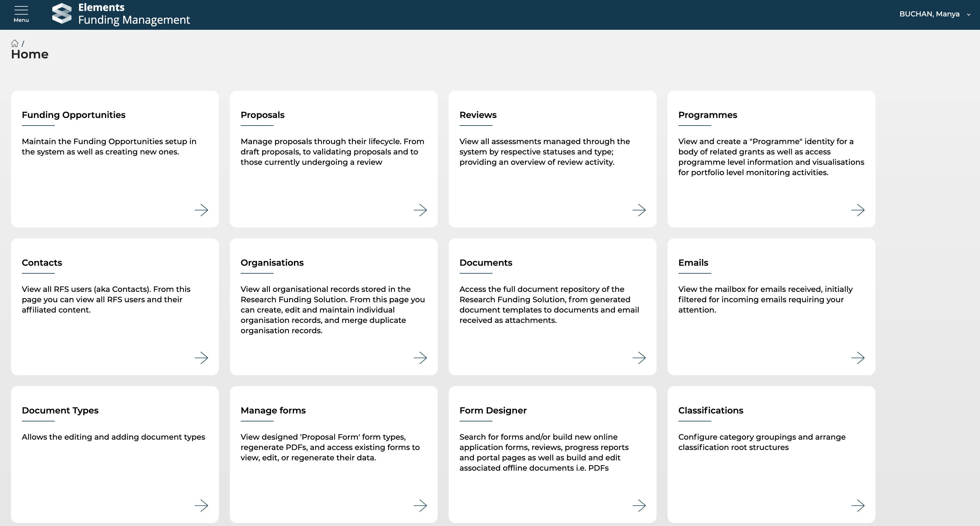980x526 pixels.
Task: Click the arrow on Document Types card
Action: 201,505
